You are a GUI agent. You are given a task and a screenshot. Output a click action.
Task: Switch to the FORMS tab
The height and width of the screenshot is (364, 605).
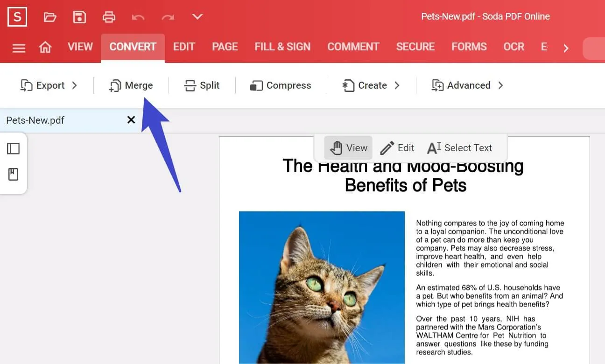pos(469,47)
